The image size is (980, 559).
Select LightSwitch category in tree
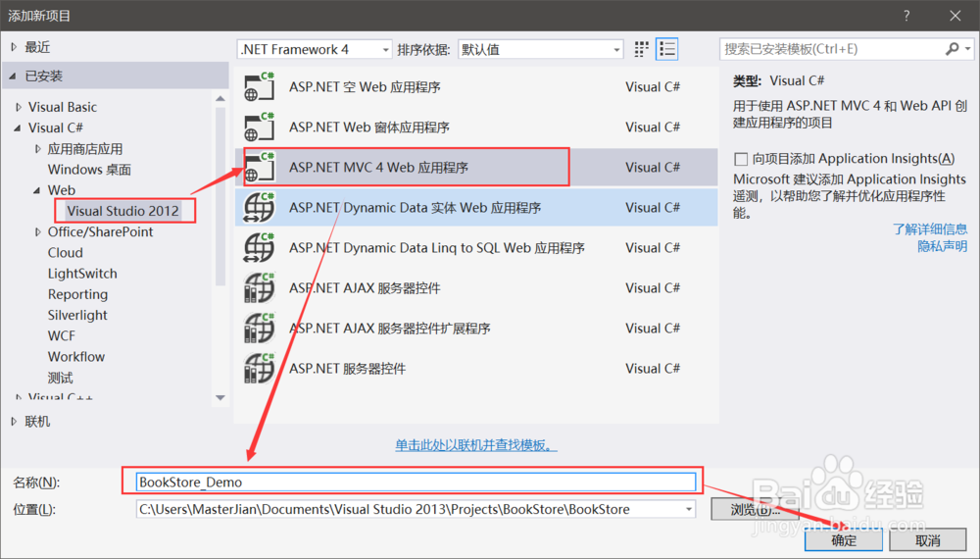point(82,274)
